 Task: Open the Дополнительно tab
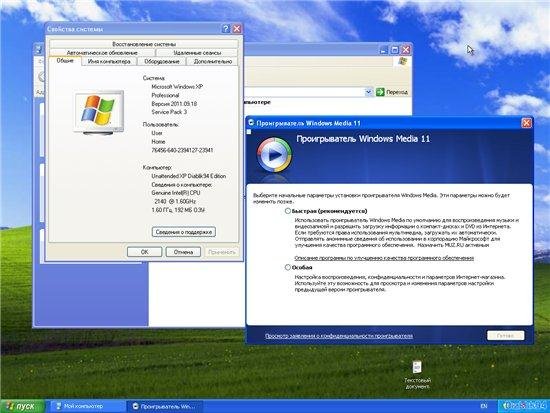click(213, 61)
